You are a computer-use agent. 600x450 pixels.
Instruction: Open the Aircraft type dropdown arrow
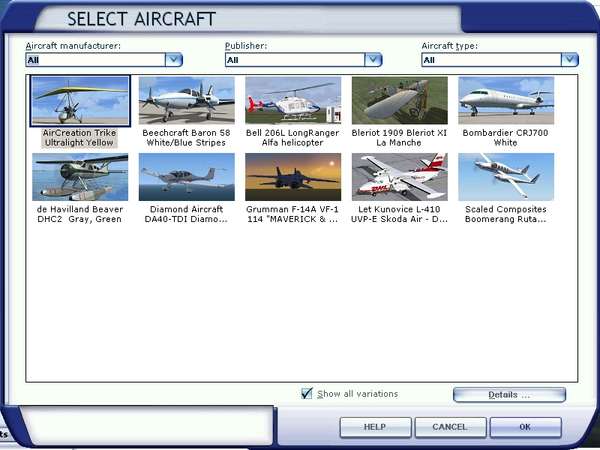coord(570,60)
